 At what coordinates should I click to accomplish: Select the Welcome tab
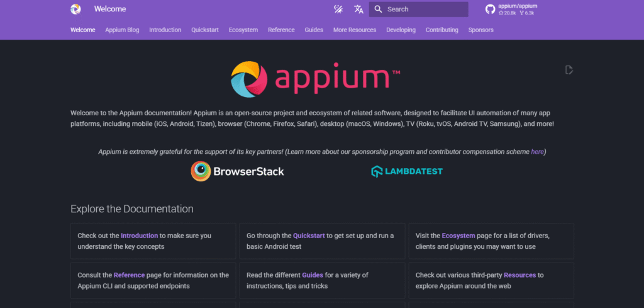pyautogui.click(x=82, y=30)
